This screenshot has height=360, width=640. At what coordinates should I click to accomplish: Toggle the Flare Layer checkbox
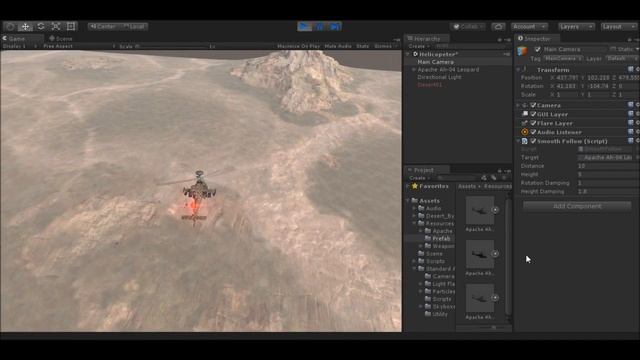point(533,123)
